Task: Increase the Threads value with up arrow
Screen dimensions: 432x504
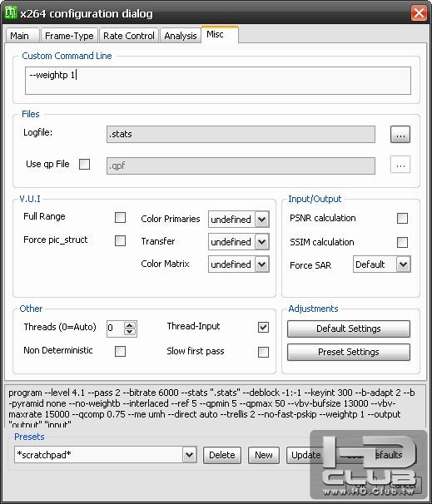Action: point(130,325)
